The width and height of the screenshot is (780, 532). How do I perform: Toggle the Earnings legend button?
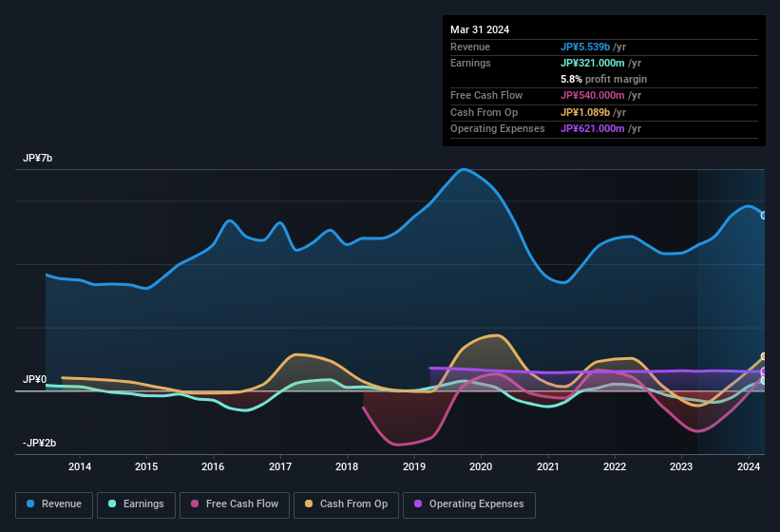[136, 504]
